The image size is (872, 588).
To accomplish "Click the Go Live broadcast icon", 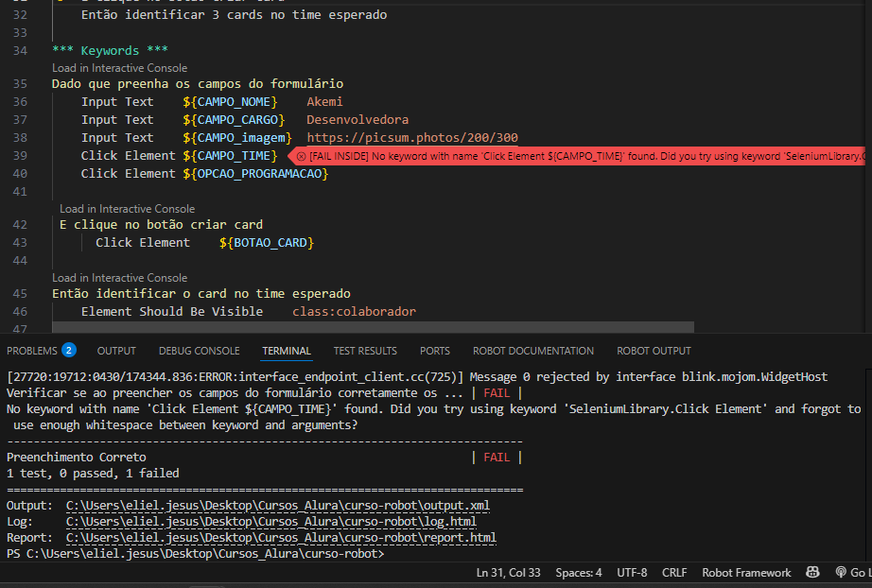I will coord(840,572).
